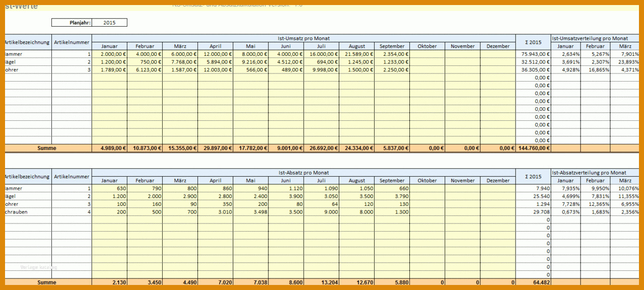This screenshot has width=644, height=290.
Task: Click the Bohrer Februar revenue 6.123,00 €
Action: click(x=145, y=69)
